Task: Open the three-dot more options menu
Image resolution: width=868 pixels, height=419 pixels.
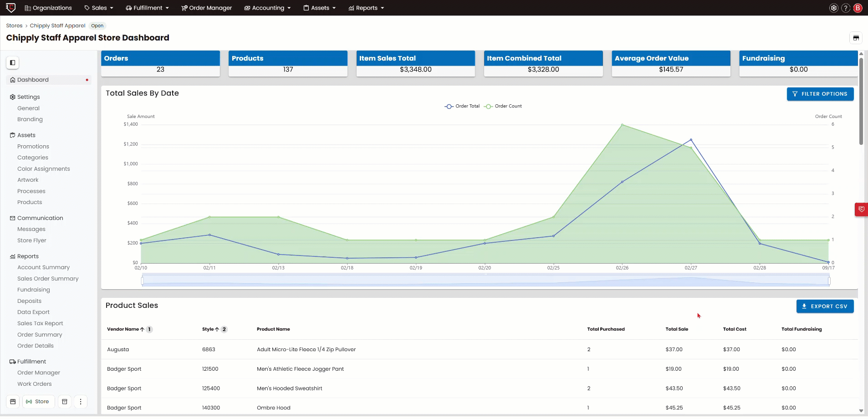Action: 81,402
